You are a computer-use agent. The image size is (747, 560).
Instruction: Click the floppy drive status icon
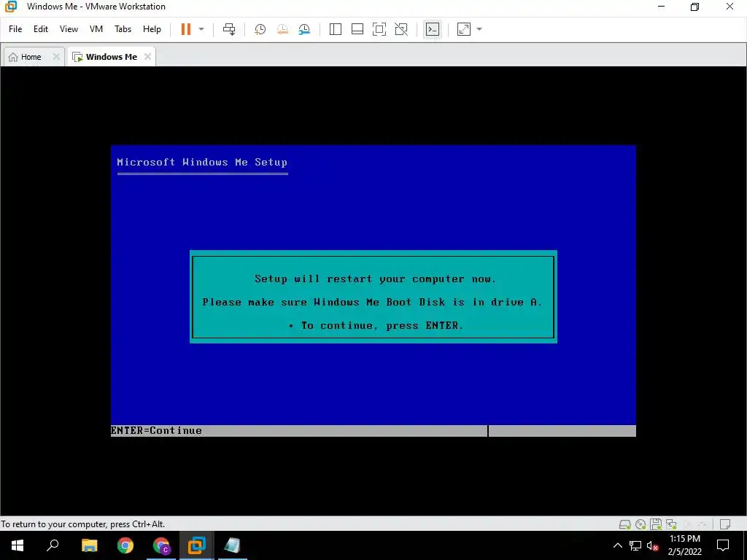point(656,524)
